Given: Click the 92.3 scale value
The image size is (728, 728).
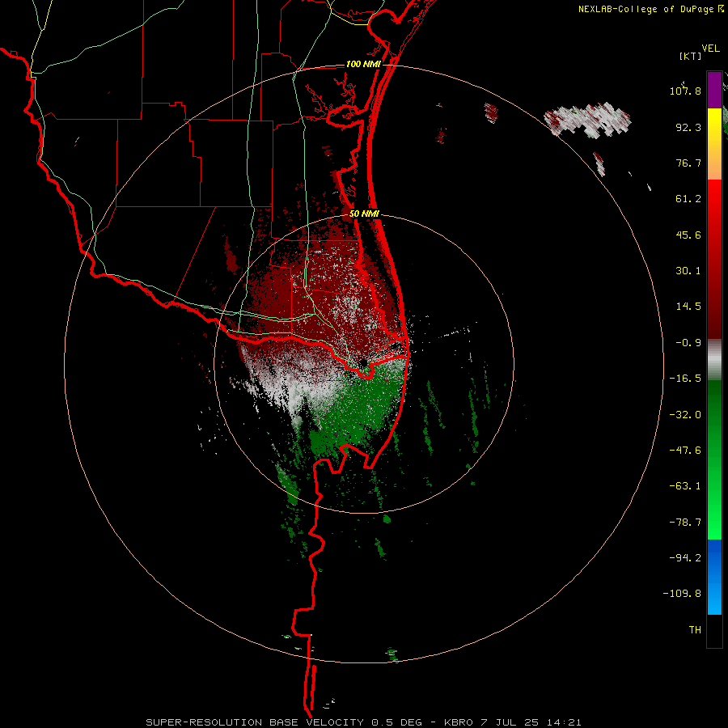Looking at the screenshot, I should pyautogui.click(x=688, y=127).
